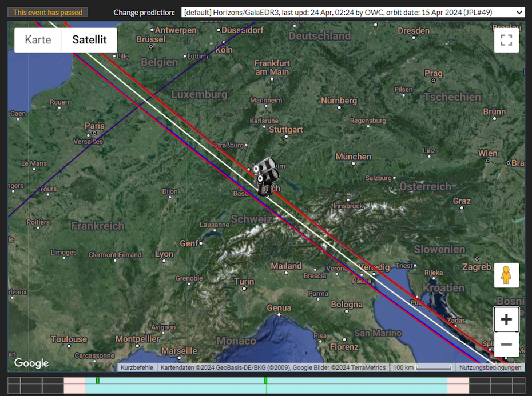Select the center green timeline marker
This screenshot has width=532, height=396.
point(265,381)
